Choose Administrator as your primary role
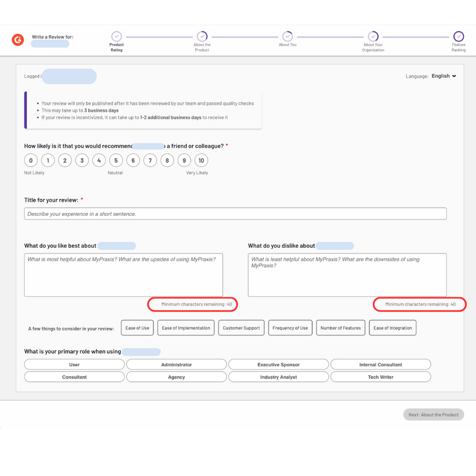476x476 pixels. (176, 364)
